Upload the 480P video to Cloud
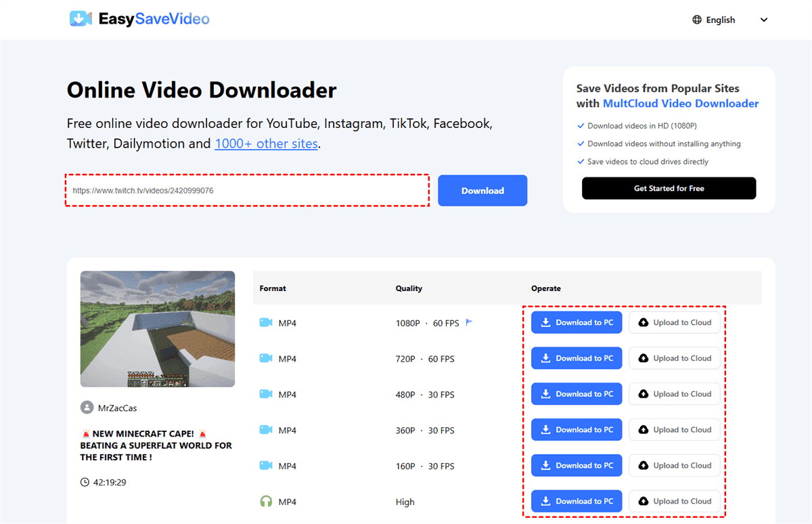Image resolution: width=812 pixels, height=524 pixels. coord(675,394)
